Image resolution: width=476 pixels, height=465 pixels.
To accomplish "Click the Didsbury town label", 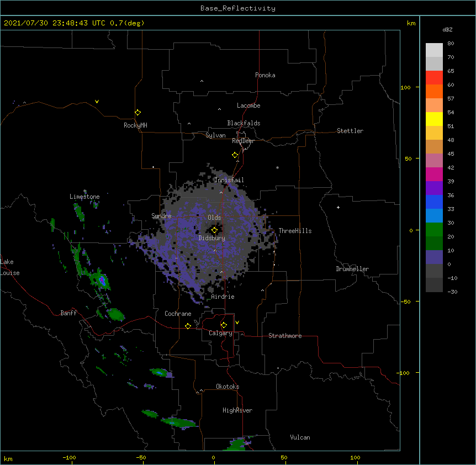I will coord(212,238).
